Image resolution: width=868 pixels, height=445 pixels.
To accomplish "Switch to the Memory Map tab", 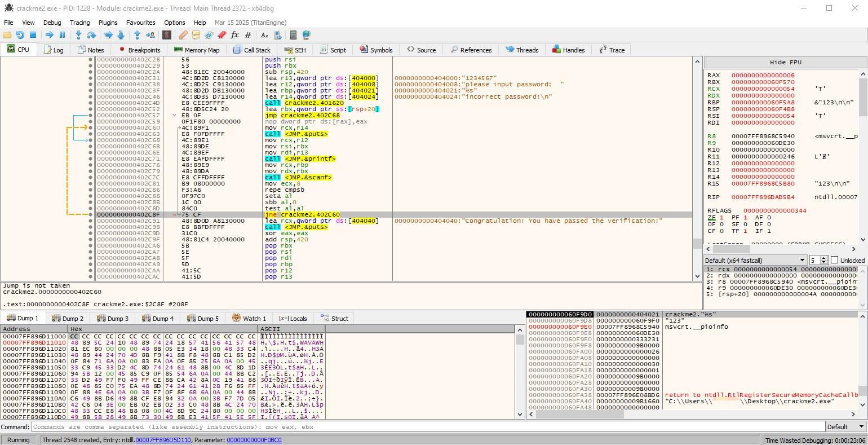I will click(x=197, y=50).
